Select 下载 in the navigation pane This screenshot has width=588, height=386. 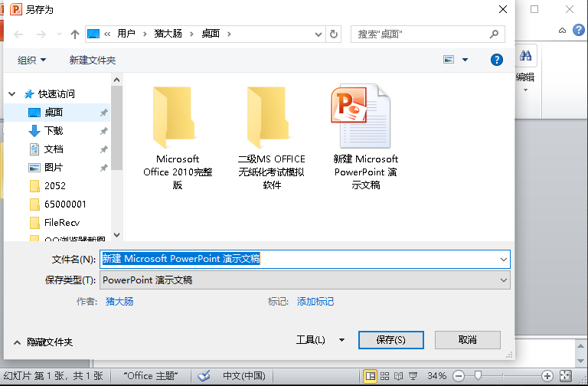pos(54,130)
